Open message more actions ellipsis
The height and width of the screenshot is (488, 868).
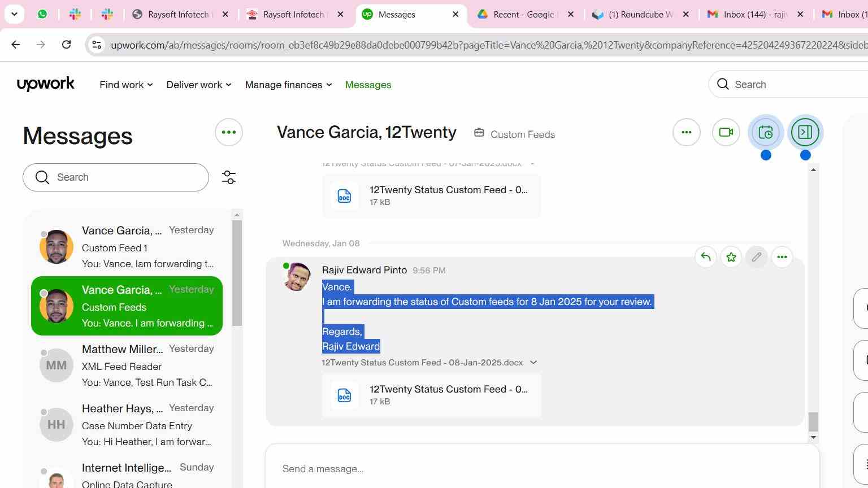click(x=782, y=257)
